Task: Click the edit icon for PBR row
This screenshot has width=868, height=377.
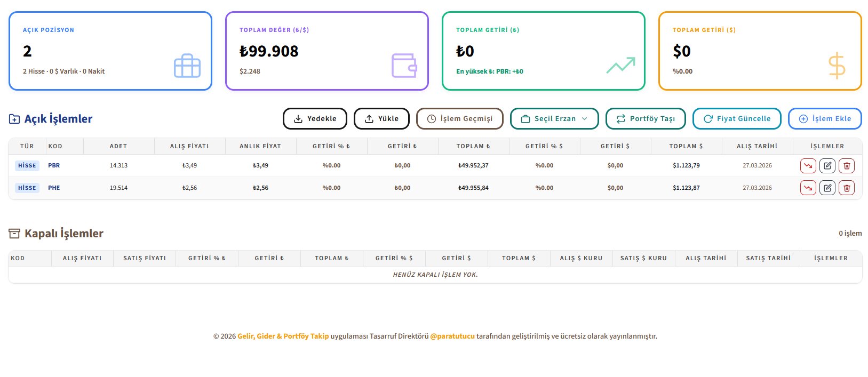Action: pyautogui.click(x=827, y=166)
